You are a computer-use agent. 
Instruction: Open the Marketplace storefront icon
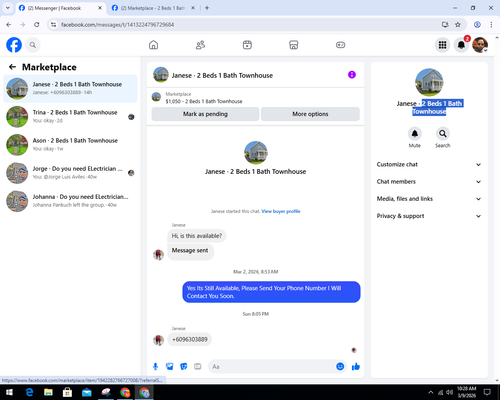pyautogui.click(x=294, y=45)
